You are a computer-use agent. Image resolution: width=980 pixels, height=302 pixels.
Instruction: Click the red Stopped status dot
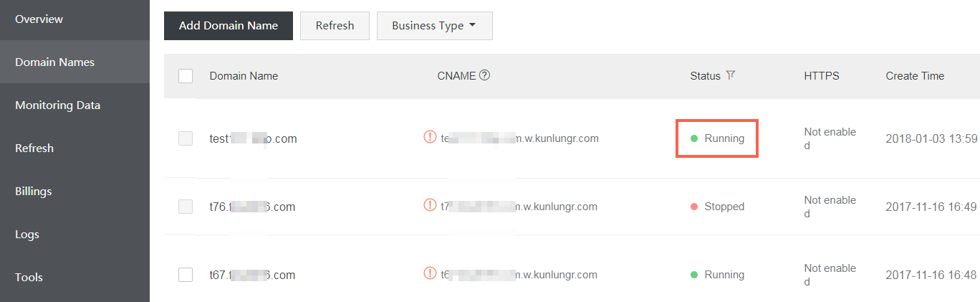coord(694,207)
